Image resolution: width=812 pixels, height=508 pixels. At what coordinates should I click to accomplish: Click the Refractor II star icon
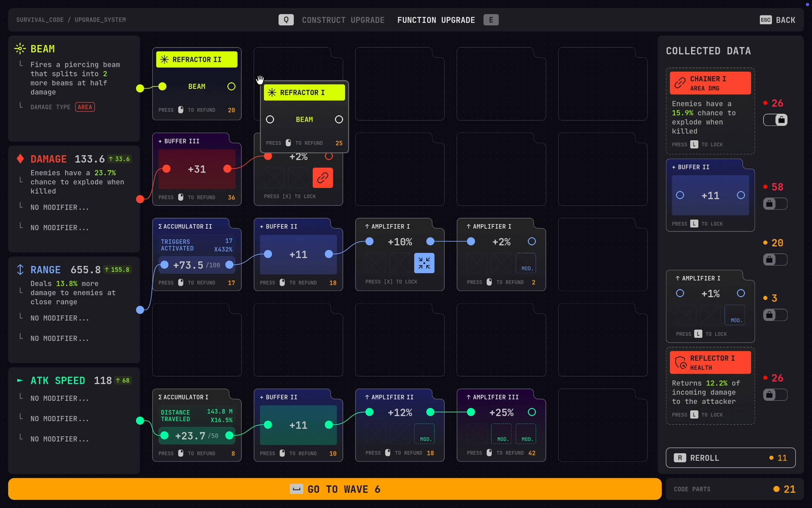(164, 59)
